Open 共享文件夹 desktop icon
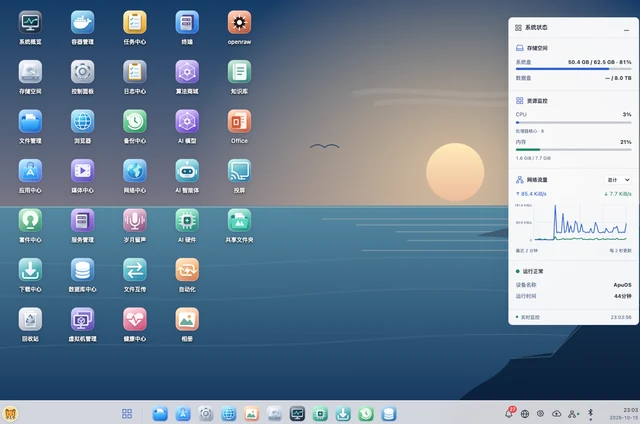 tap(239, 220)
